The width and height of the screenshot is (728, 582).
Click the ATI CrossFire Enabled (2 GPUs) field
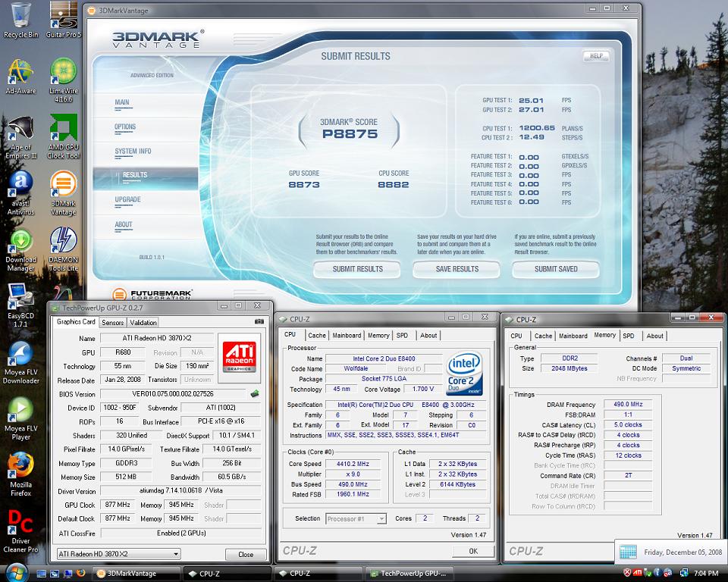tap(180, 533)
